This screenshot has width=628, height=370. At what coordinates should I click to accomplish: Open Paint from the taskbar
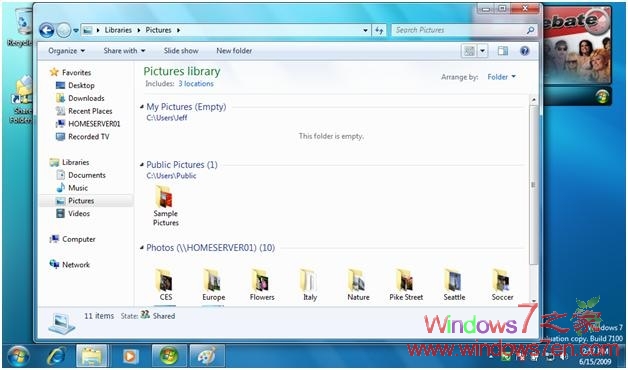pos(207,356)
